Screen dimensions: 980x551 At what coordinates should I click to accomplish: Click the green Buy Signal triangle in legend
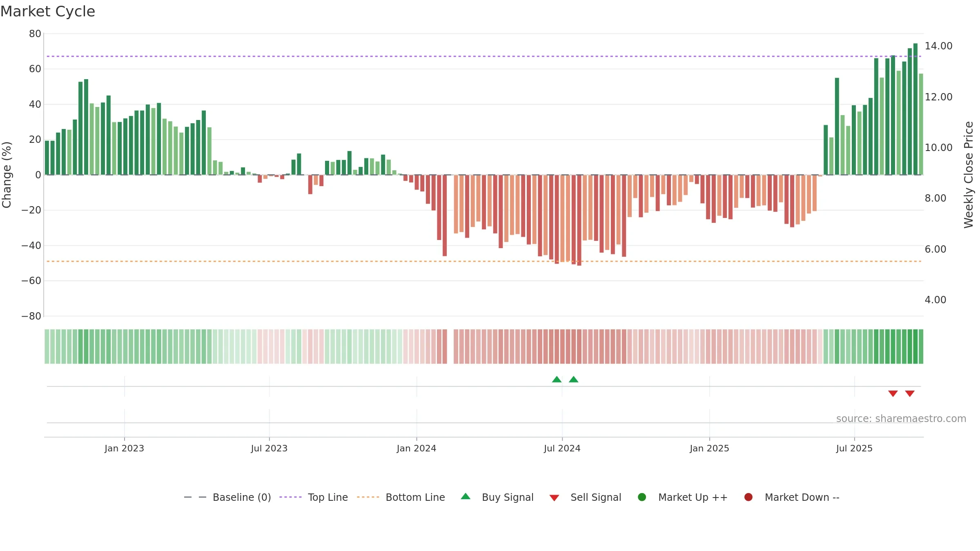[465, 496]
